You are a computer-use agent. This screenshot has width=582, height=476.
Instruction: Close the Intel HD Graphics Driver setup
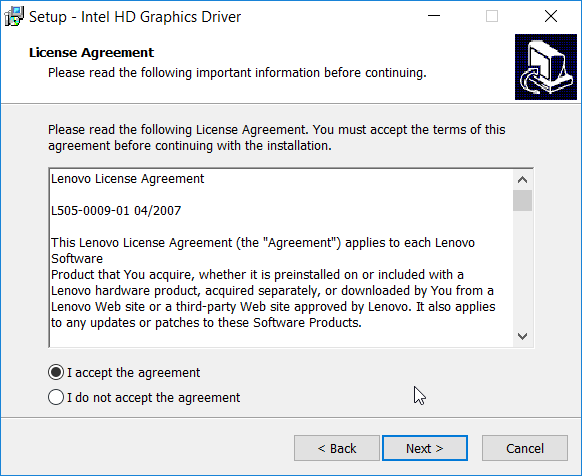(x=550, y=16)
